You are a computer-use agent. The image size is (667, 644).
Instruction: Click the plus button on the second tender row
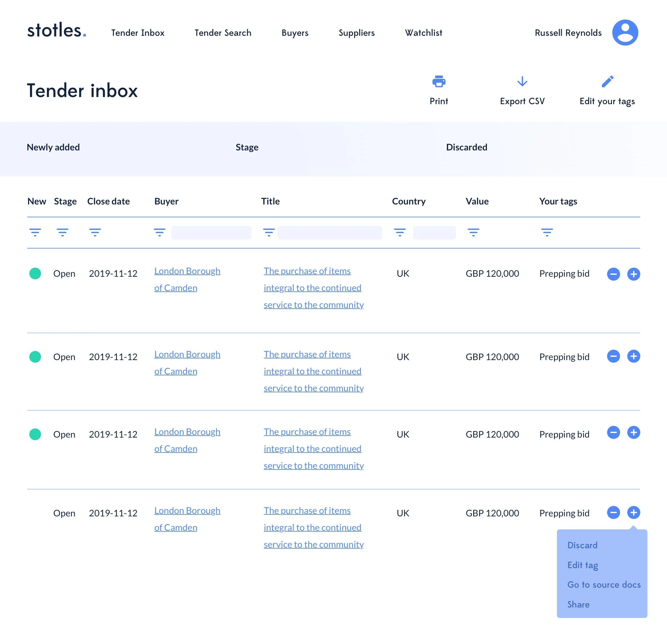(633, 356)
